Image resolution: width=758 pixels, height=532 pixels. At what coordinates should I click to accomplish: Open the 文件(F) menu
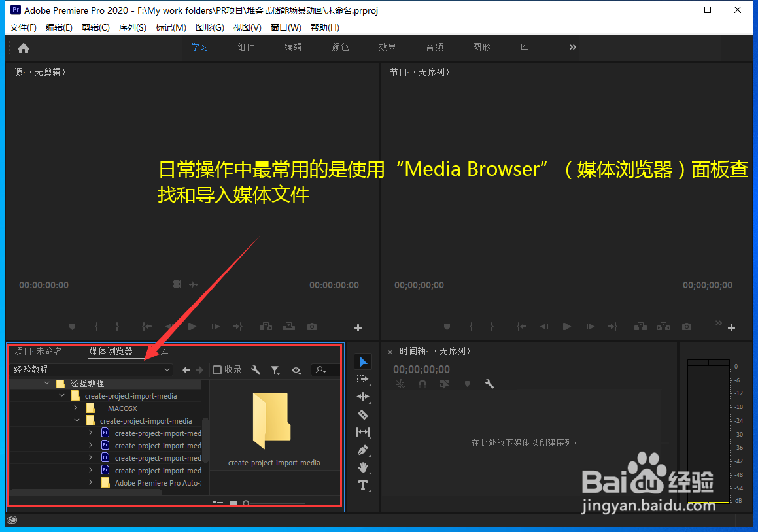click(23, 27)
